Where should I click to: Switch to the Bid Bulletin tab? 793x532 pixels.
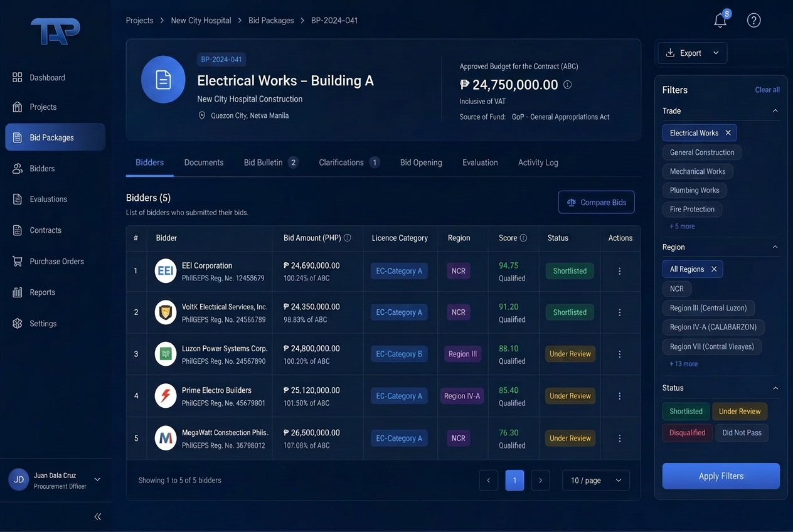(x=271, y=162)
